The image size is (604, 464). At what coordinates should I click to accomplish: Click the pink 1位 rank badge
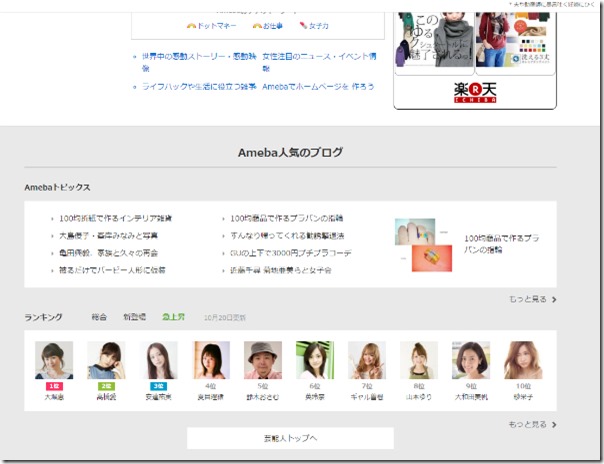pyautogui.click(x=54, y=386)
